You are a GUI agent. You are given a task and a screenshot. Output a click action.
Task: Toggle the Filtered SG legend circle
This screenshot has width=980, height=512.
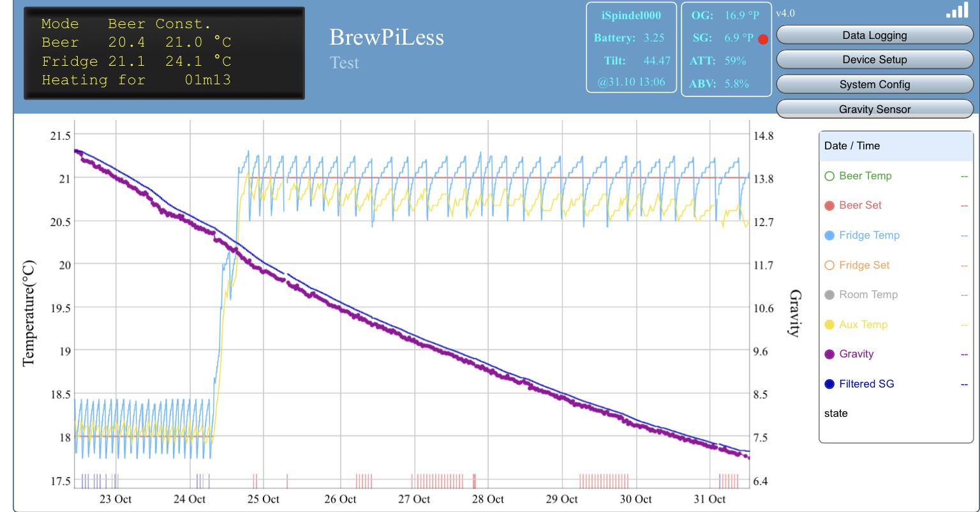[829, 384]
